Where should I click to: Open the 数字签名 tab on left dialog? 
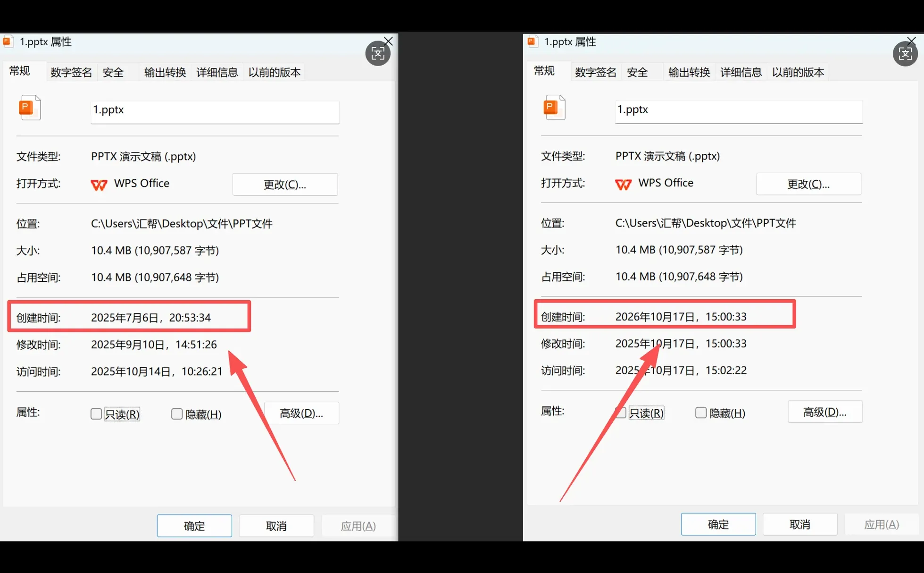pyautogui.click(x=71, y=72)
